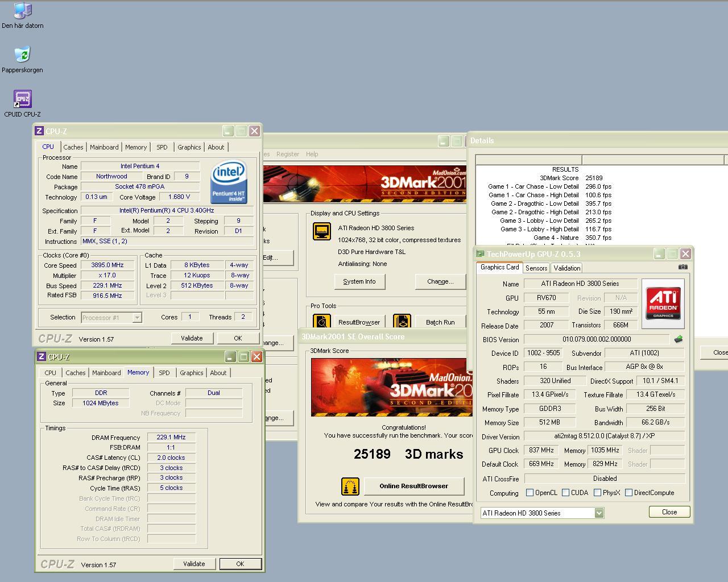Image resolution: width=728 pixels, height=582 pixels.
Task: Click the Close button in GPU-Z
Action: [x=669, y=512]
